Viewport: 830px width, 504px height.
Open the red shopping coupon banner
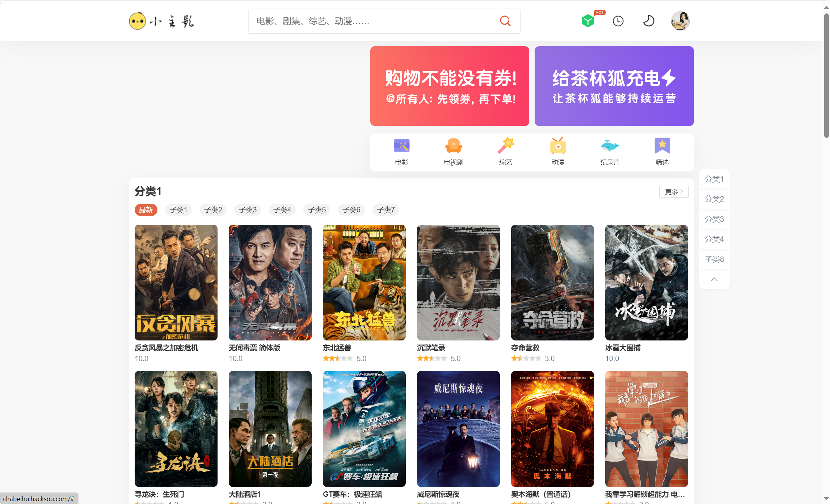[x=450, y=86]
